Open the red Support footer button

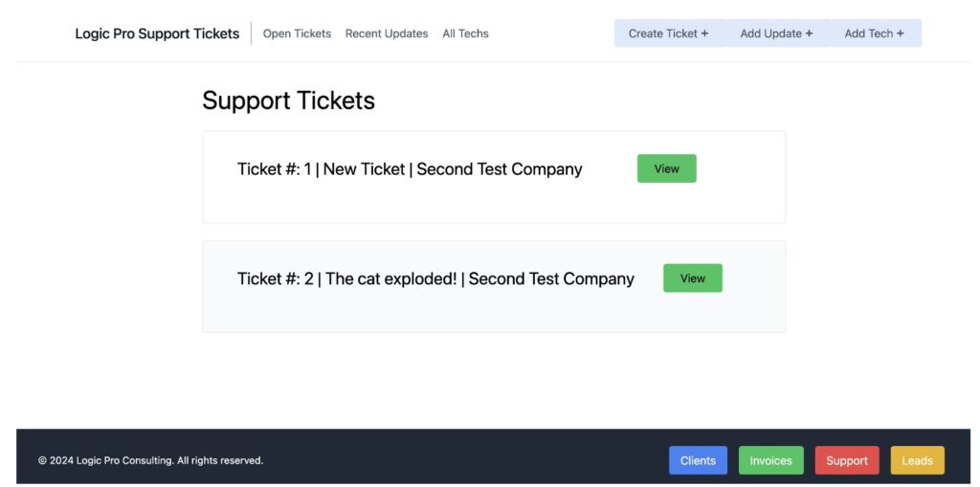click(847, 461)
